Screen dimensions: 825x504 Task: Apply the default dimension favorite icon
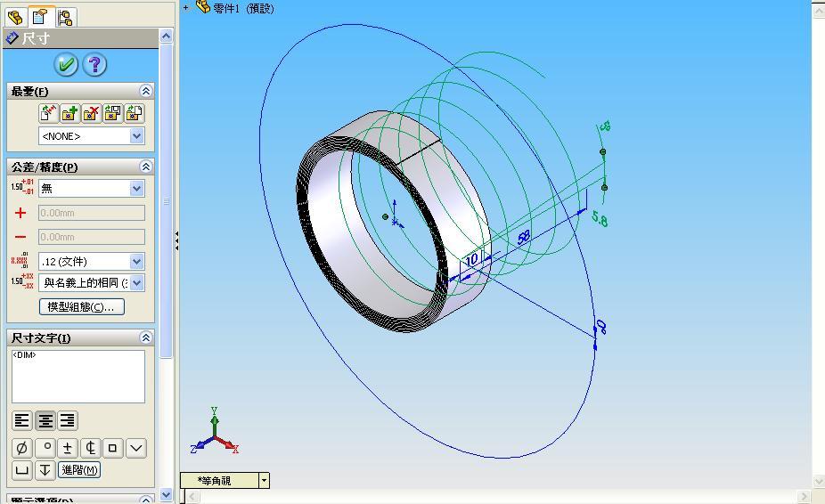point(48,113)
